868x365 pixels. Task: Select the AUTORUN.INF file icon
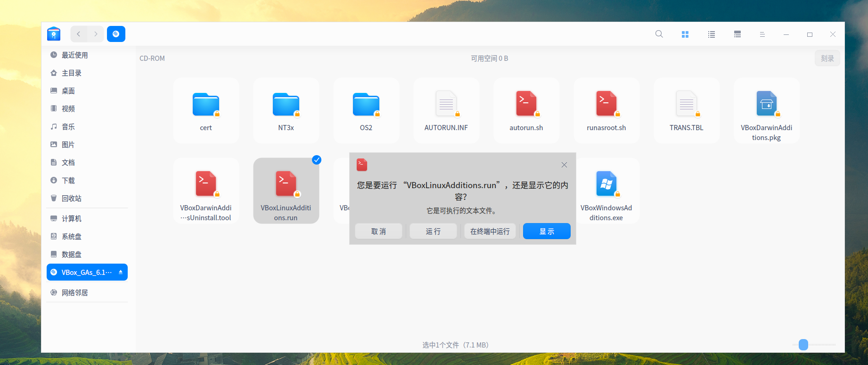click(x=446, y=104)
